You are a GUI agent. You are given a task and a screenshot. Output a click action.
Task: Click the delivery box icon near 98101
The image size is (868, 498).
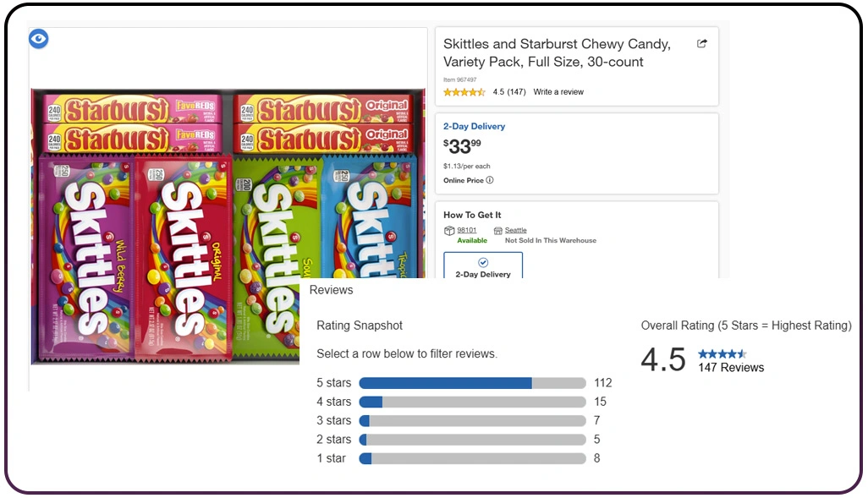(x=449, y=231)
